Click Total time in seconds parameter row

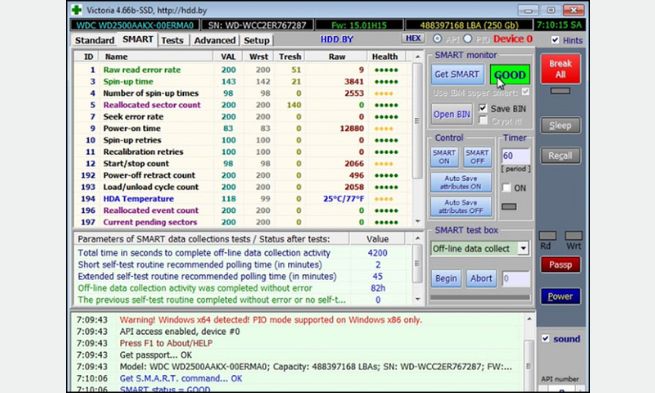pyautogui.click(x=243, y=253)
